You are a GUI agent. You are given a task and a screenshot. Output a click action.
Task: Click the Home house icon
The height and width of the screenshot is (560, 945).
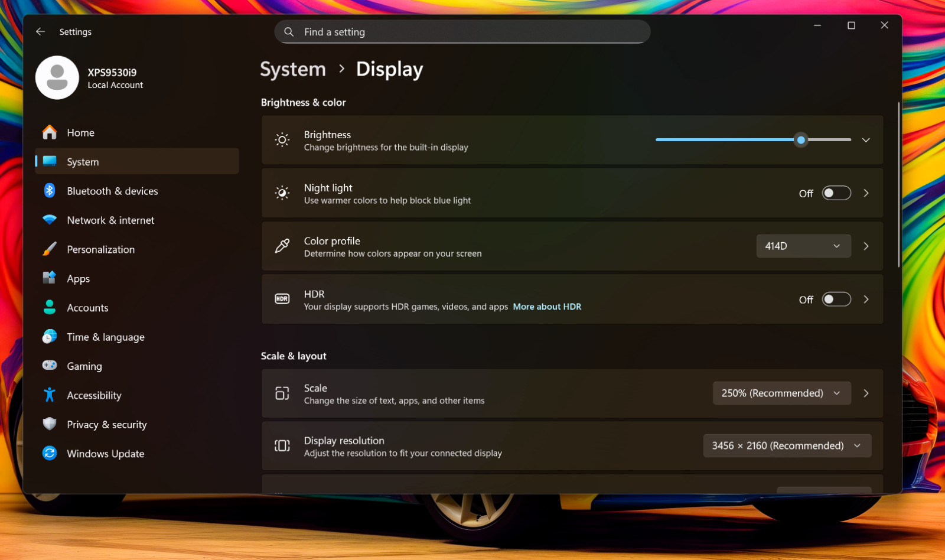pyautogui.click(x=50, y=132)
